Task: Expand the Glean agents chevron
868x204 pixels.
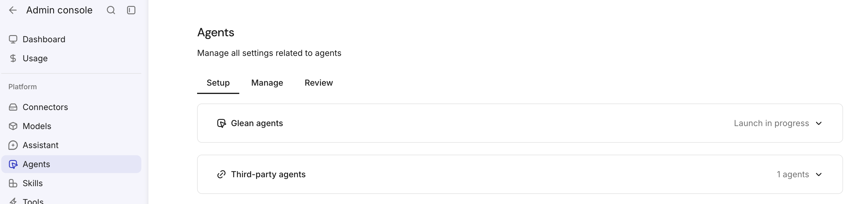Action: pos(819,123)
